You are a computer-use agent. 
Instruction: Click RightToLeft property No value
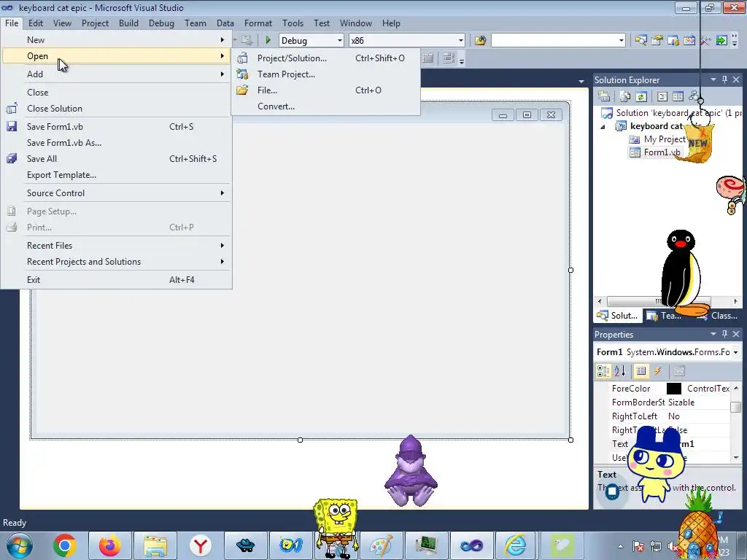[x=673, y=416]
